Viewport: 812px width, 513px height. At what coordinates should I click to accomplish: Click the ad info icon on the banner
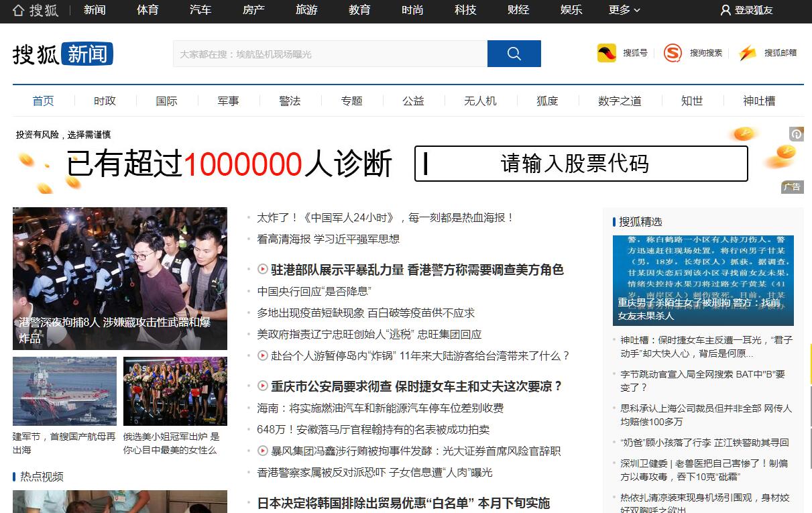(x=796, y=134)
